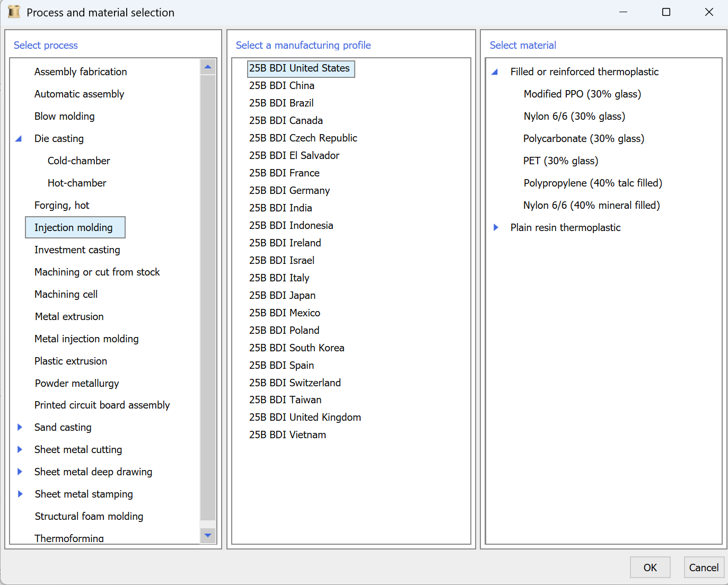Expand the Sheet metal stamping node

click(20, 494)
